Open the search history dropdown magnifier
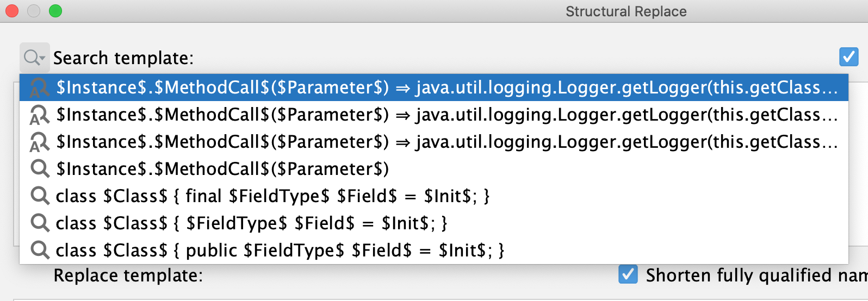This screenshot has width=868, height=301. (x=34, y=58)
